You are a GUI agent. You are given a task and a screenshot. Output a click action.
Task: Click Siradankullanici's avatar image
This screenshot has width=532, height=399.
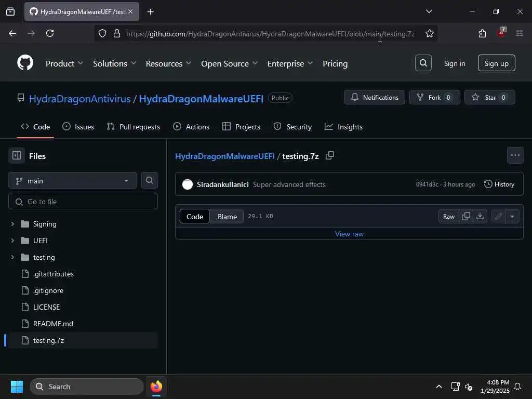tap(187, 184)
